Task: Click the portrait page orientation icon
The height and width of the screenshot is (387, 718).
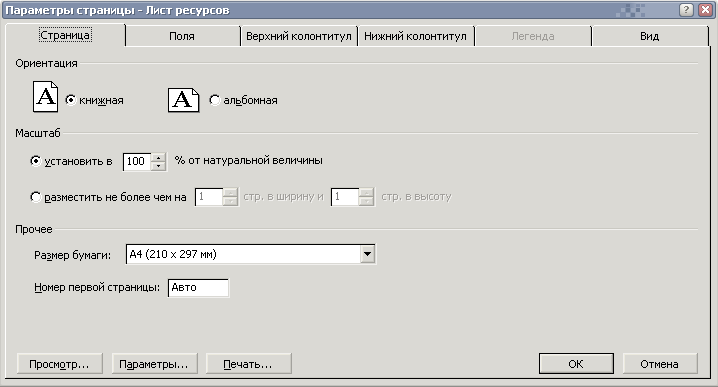Action: pyautogui.click(x=45, y=97)
